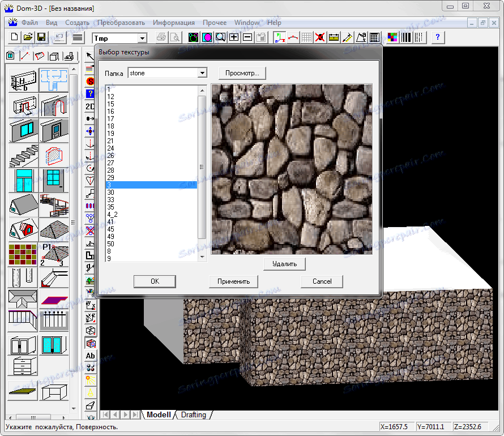
Task: Open the Файл menu
Action: tap(29, 23)
